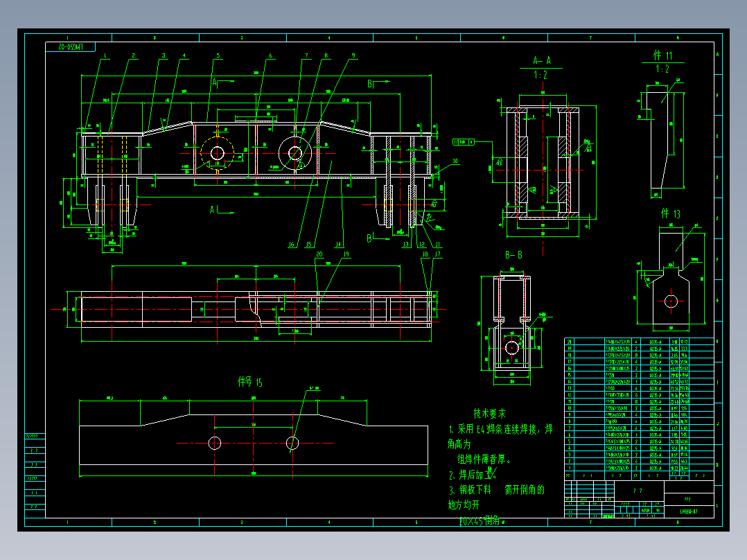747x560 pixels.
Task: Click part balloon number 17
Action: click(x=437, y=254)
